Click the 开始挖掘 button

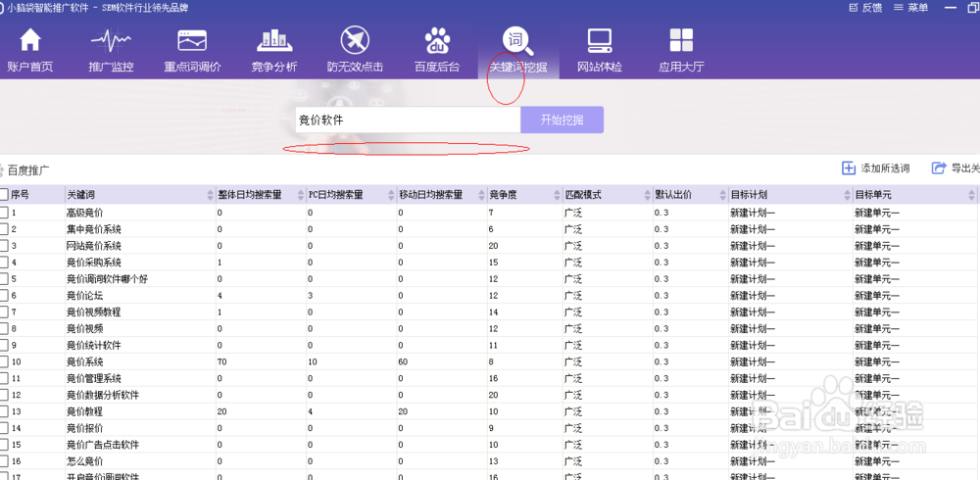point(562,120)
